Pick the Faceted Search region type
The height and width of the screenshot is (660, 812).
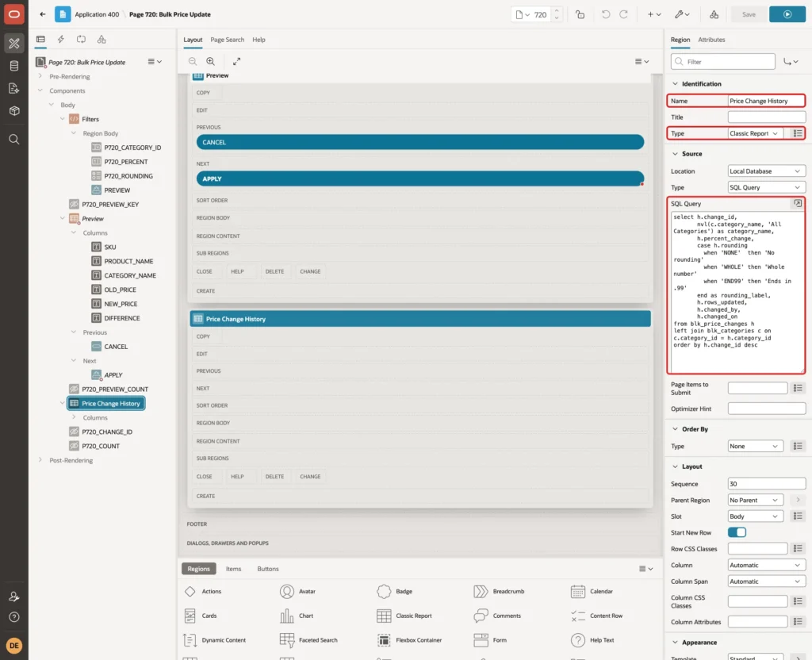pos(308,640)
